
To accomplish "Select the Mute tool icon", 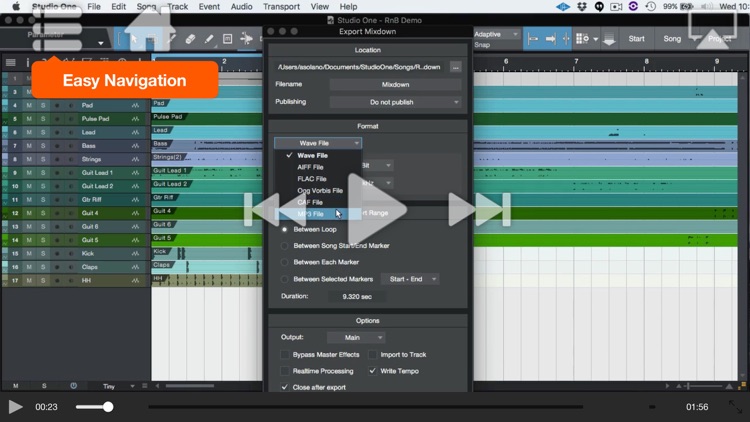I will [x=227, y=39].
